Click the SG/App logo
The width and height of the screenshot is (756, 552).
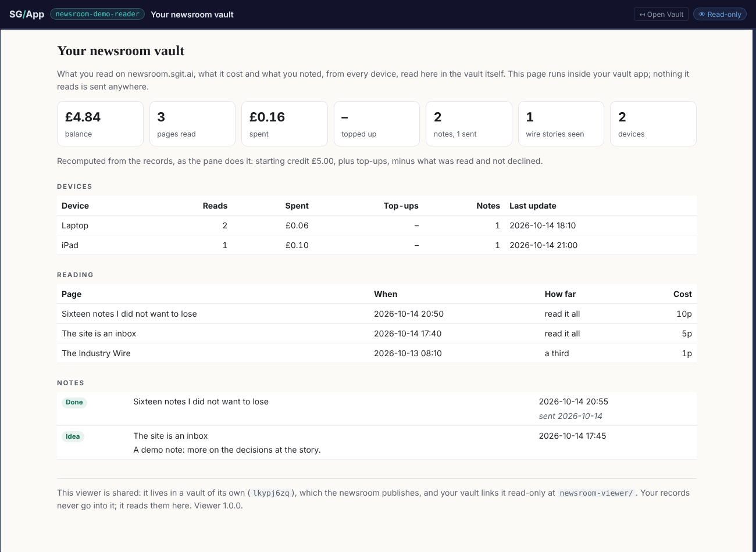(27, 15)
